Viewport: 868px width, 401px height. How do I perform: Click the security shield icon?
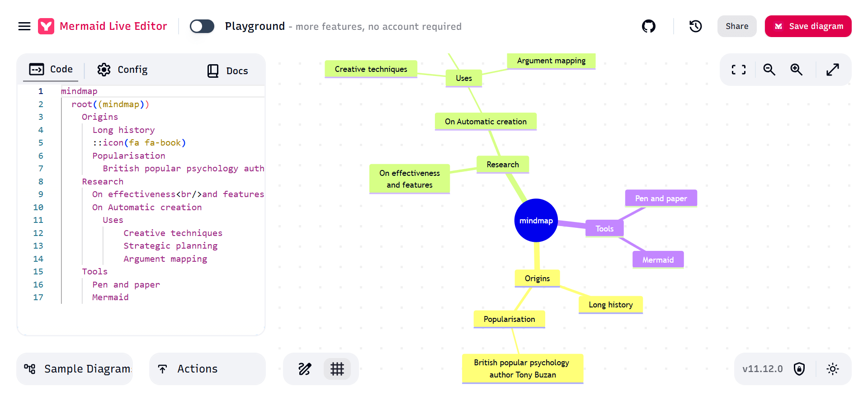pyautogui.click(x=799, y=369)
